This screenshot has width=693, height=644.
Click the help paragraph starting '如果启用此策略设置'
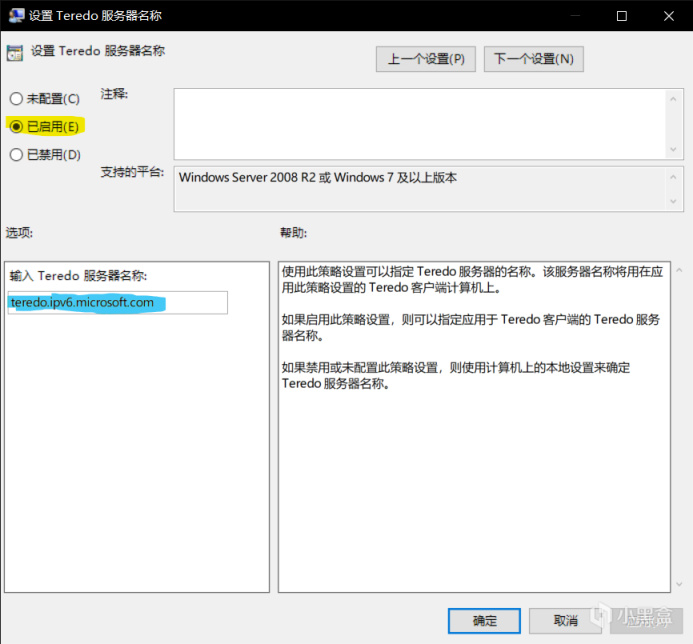point(471,327)
